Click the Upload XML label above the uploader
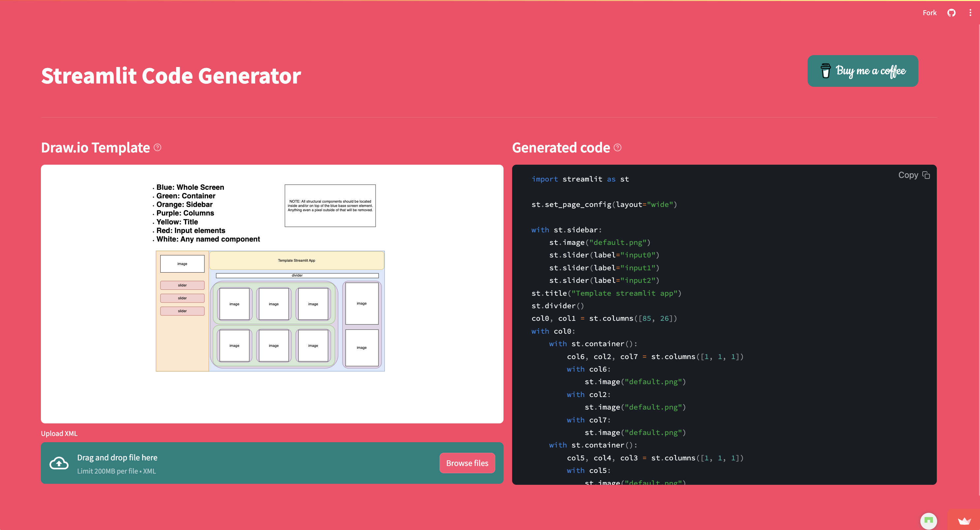The image size is (980, 530). pos(59,433)
